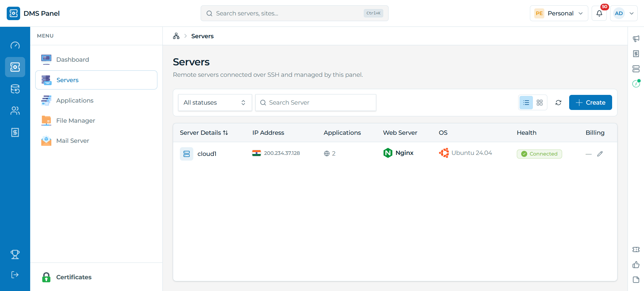Switch to list view
This screenshot has height=291, width=644.
point(526,103)
